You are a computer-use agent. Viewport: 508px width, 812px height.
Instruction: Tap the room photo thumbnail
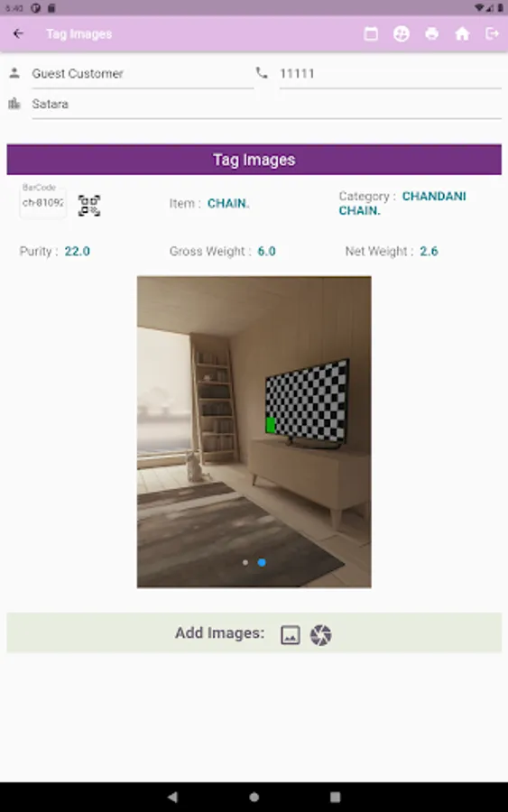254,432
